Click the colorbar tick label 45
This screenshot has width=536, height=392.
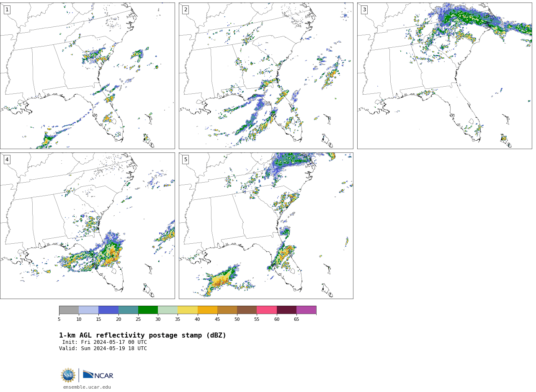[217, 319]
